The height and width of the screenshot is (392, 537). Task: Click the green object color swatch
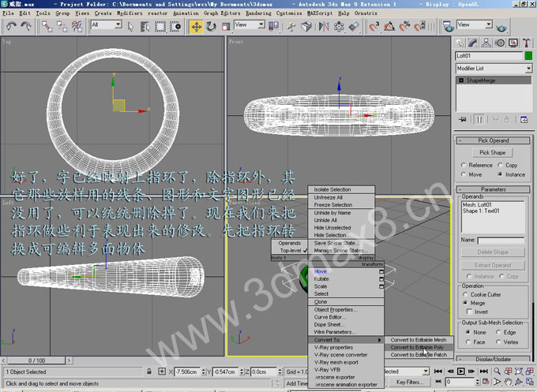(528, 56)
